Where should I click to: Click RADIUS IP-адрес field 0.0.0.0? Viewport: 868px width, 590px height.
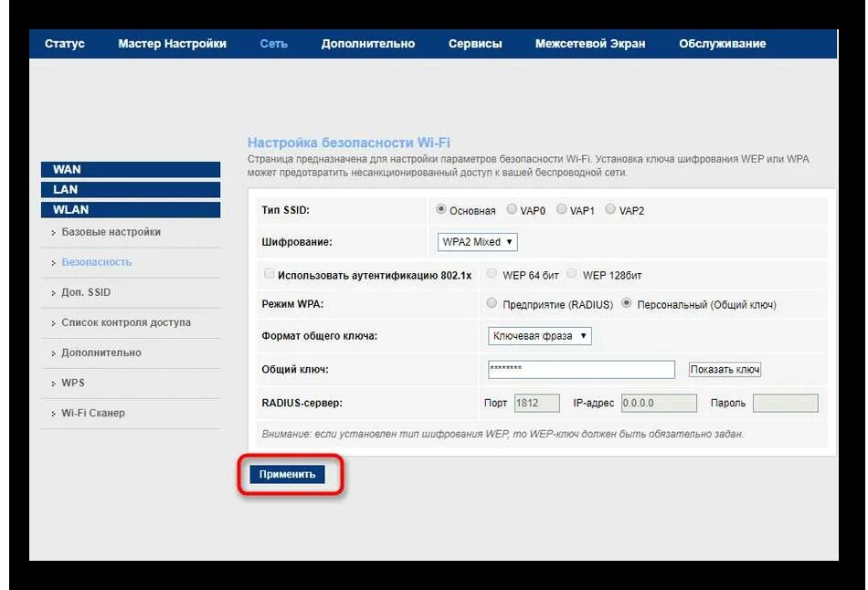pos(659,403)
